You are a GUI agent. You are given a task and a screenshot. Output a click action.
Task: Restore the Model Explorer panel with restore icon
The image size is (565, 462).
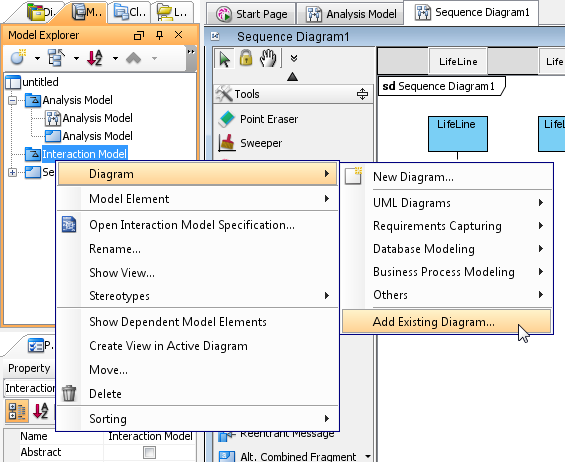(139, 35)
